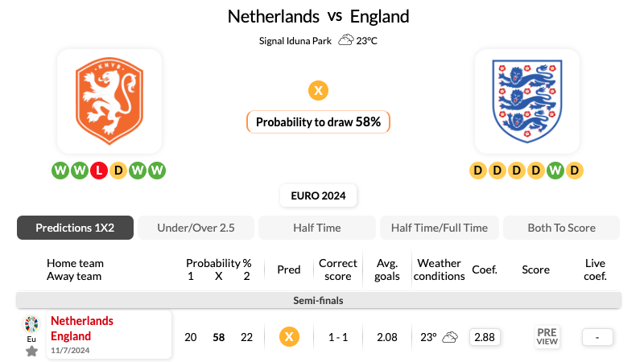Click the weather cloud icon beside 23°C header
The width and height of the screenshot is (644, 362).
(x=346, y=40)
